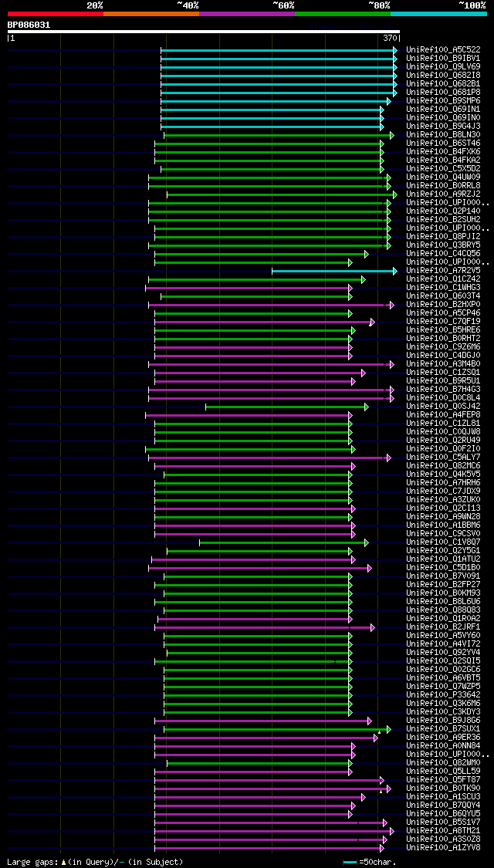Select the UniRef100_A3ZUK0 label
This screenshot has width=494, height=868.
(443, 499)
